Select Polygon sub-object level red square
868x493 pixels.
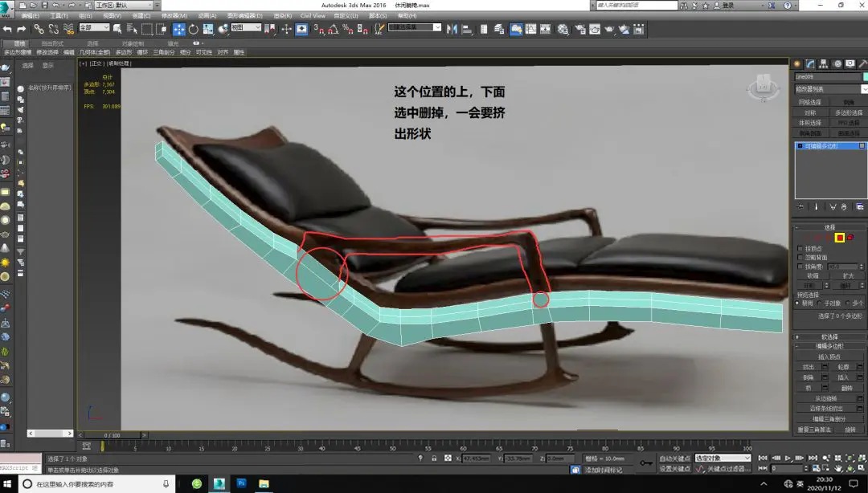[840, 238]
